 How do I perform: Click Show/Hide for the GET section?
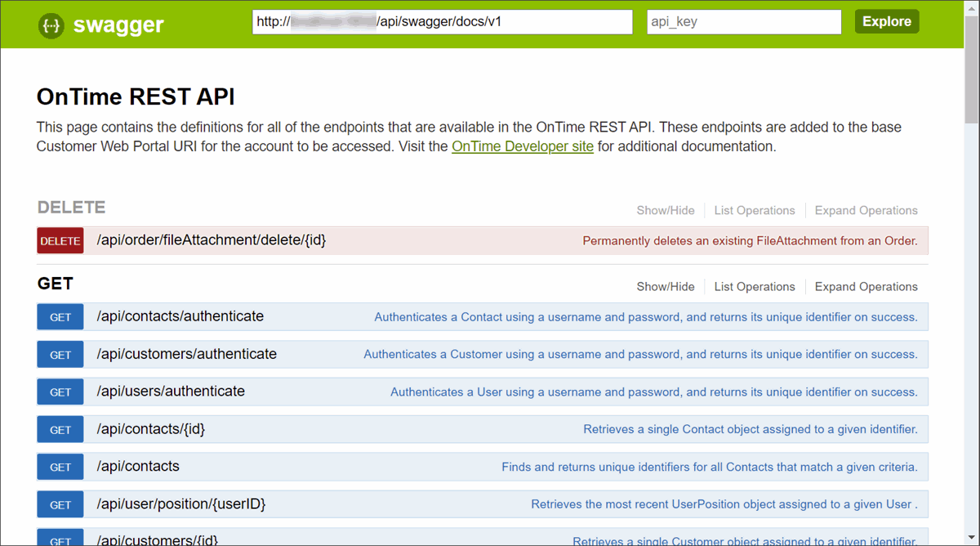pos(666,287)
